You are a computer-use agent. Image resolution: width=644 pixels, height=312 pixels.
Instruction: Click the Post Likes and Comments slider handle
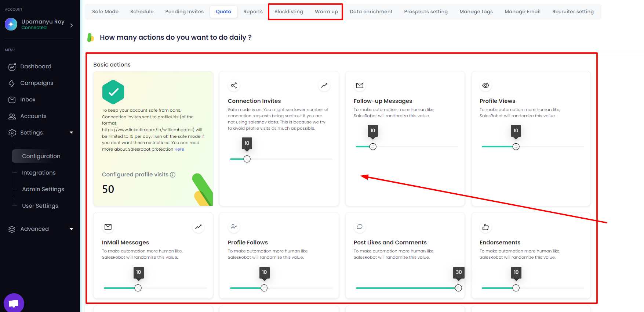pos(458,288)
